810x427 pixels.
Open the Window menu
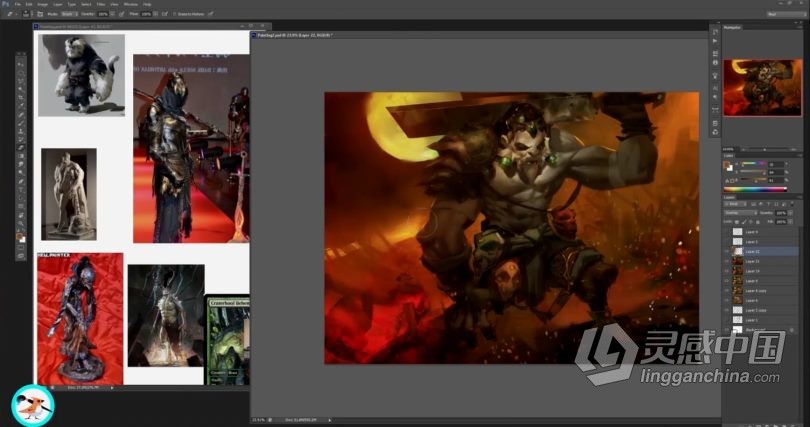[x=131, y=4]
